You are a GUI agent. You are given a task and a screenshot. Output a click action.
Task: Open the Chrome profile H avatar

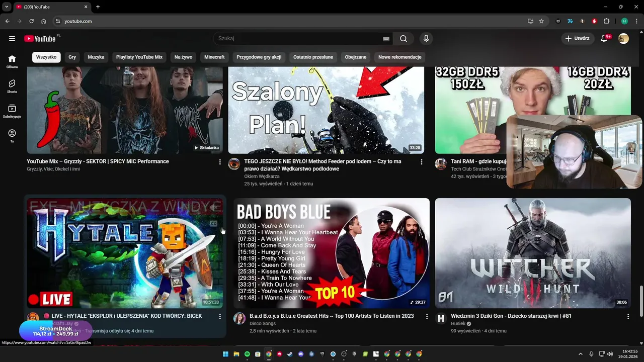click(624, 21)
